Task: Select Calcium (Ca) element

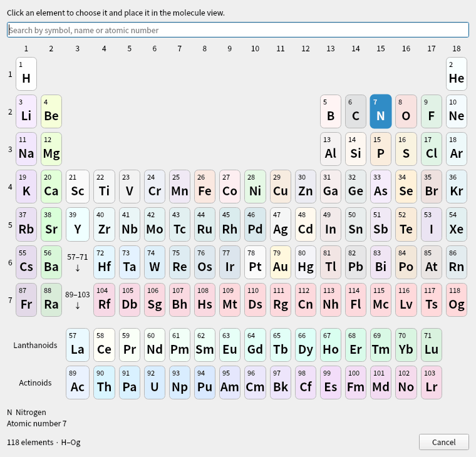Action: 51,187
